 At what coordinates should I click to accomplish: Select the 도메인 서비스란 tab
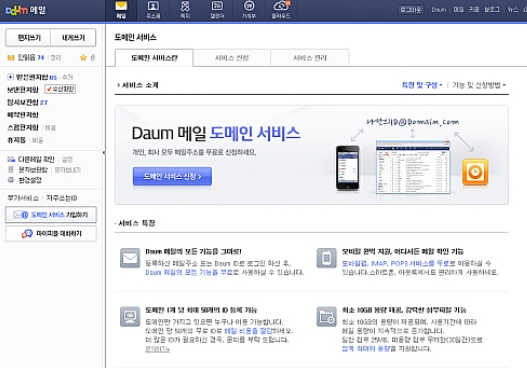click(154, 58)
